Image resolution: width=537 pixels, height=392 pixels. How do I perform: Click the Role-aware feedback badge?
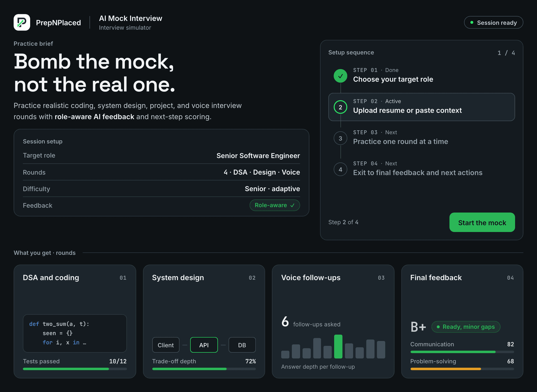coord(275,205)
